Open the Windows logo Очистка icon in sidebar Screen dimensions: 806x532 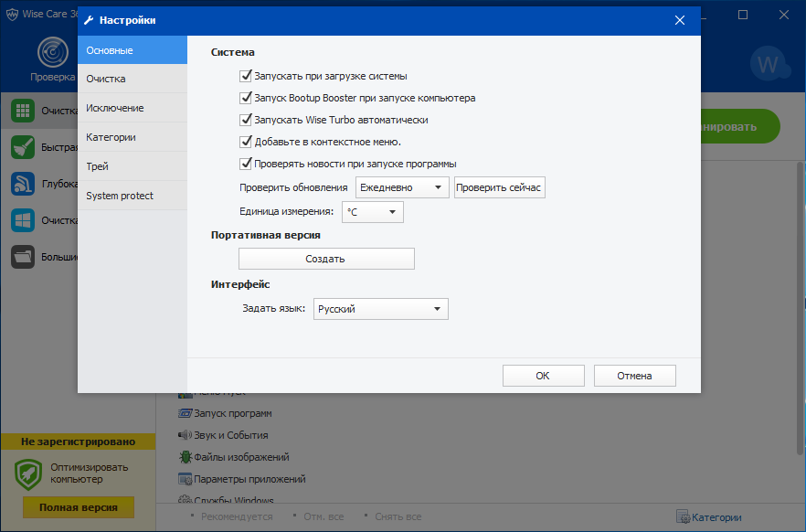[23, 220]
